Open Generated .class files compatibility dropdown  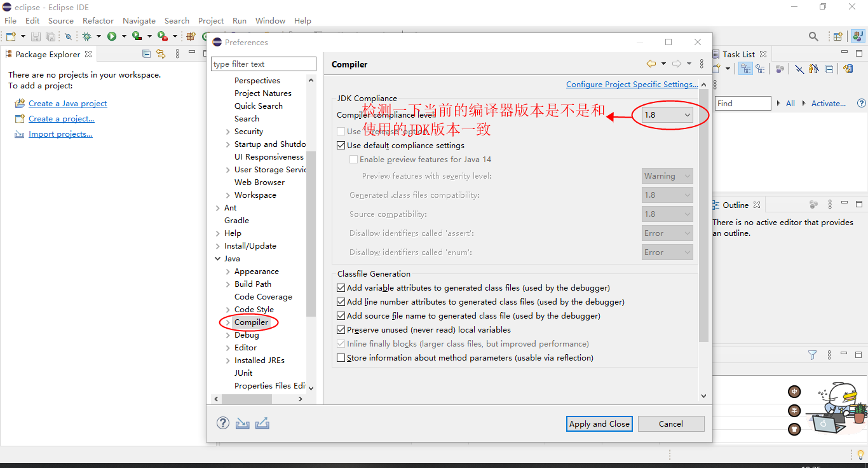coord(667,195)
